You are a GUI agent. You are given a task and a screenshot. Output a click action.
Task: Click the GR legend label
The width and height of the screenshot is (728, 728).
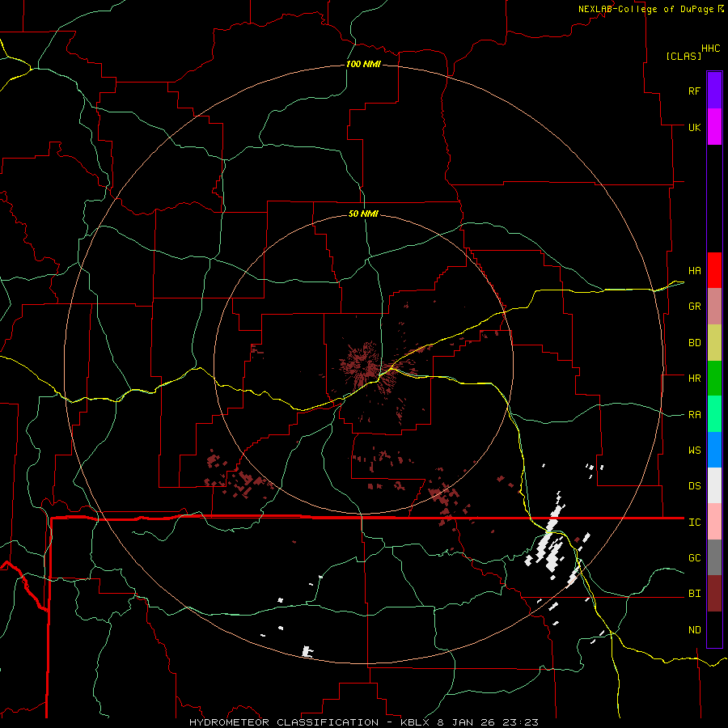coord(695,307)
